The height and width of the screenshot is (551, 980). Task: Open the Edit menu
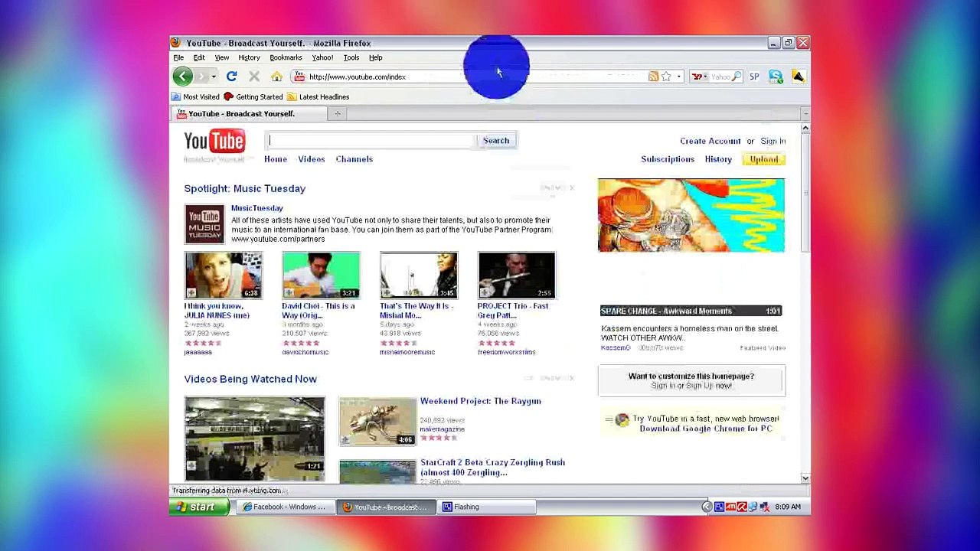point(199,57)
